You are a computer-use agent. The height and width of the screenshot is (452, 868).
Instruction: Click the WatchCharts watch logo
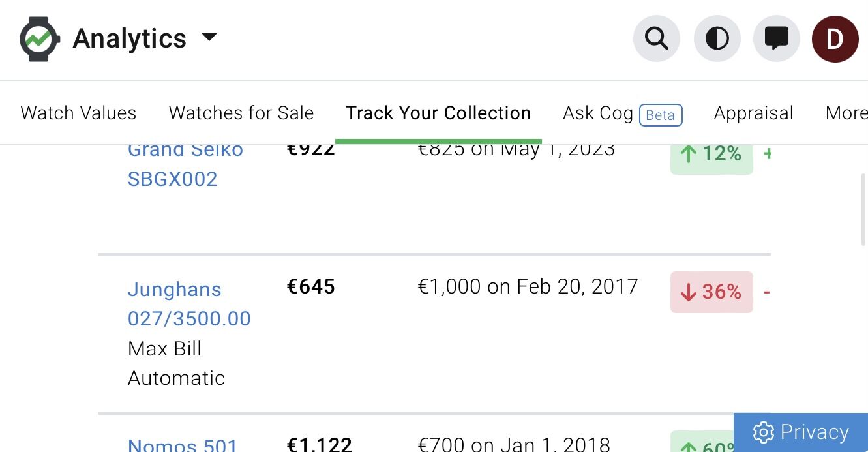pyautogui.click(x=40, y=39)
